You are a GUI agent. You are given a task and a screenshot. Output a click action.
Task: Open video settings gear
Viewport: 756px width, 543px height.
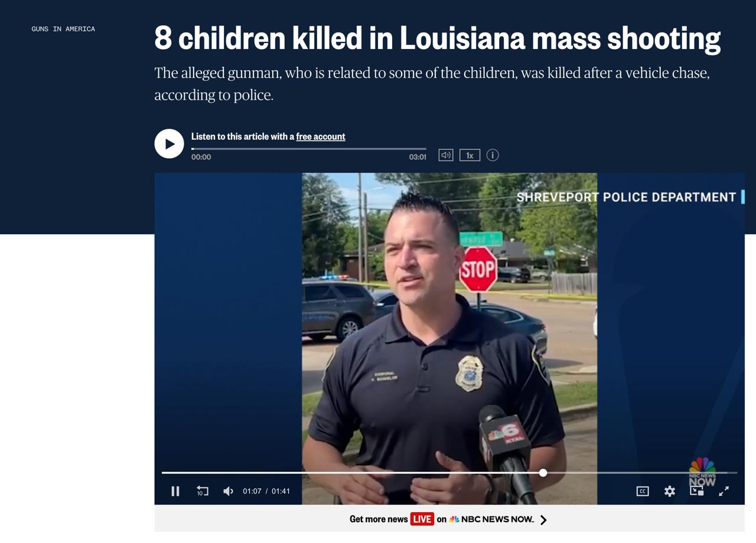pyautogui.click(x=670, y=491)
